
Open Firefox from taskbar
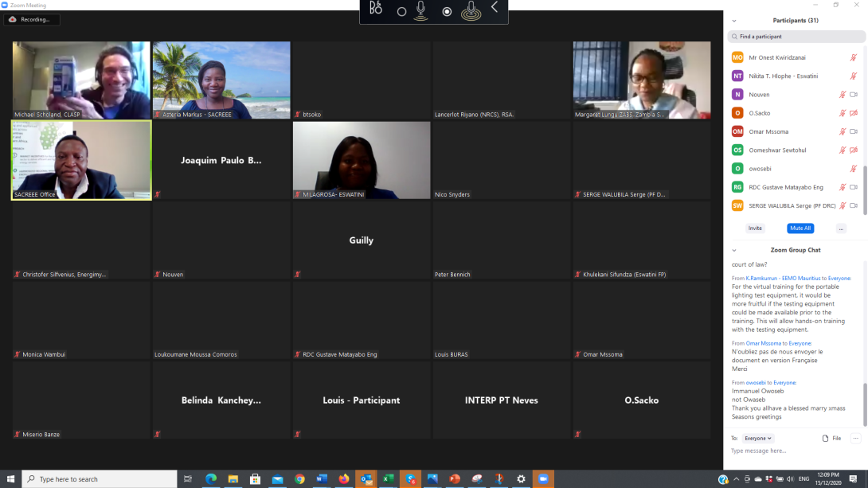coord(344,479)
